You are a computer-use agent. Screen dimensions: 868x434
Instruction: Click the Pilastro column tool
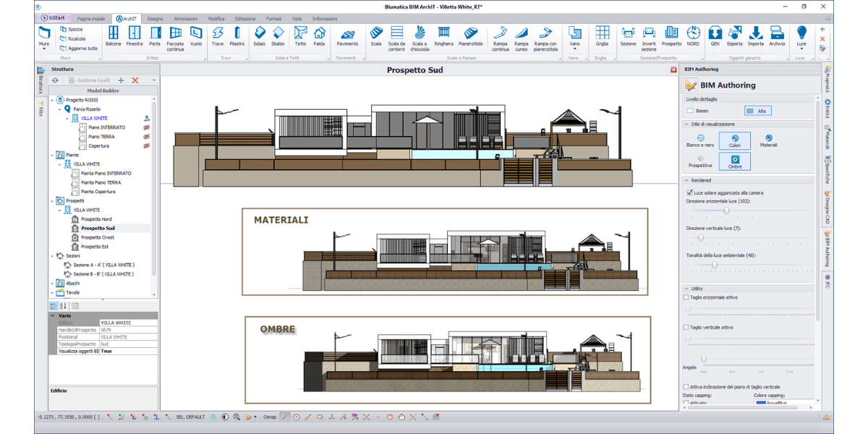[237, 35]
